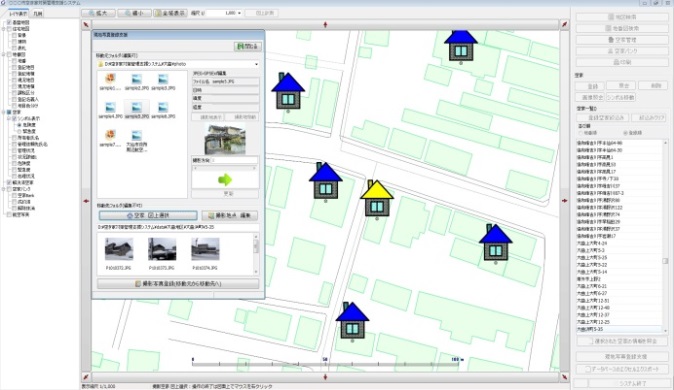Click the 拡大 zoom-in toolbar button
Image resolution: width=674 pixels, height=390 pixels.
pyautogui.click(x=98, y=13)
